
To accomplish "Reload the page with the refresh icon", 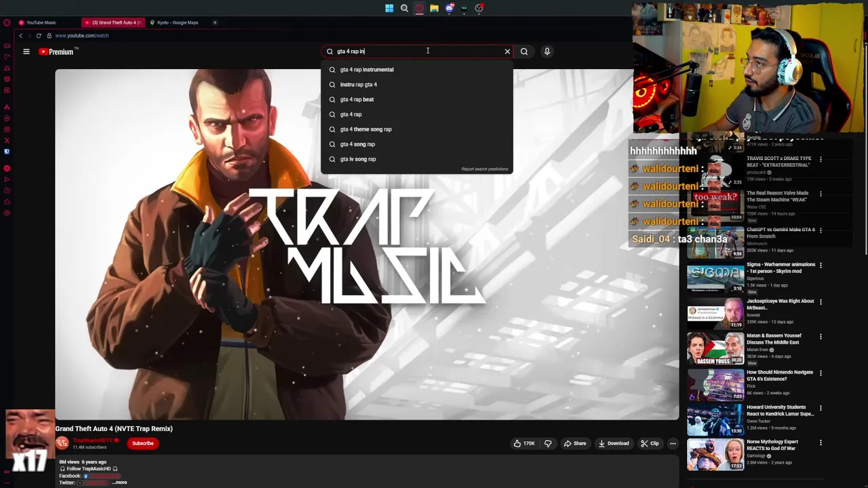I will (x=39, y=35).
